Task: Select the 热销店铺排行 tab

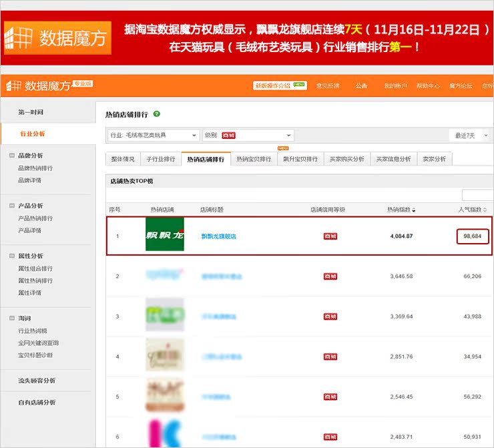Action: pyautogui.click(x=206, y=159)
